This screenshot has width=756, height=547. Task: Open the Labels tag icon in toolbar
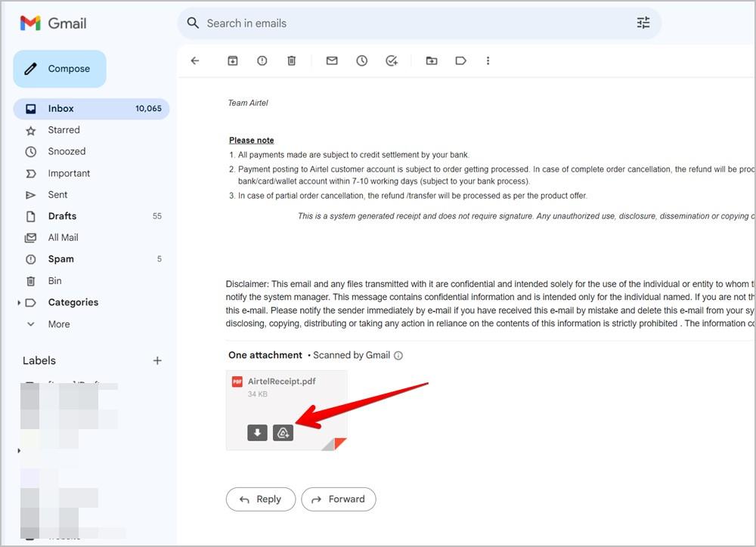coord(460,60)
